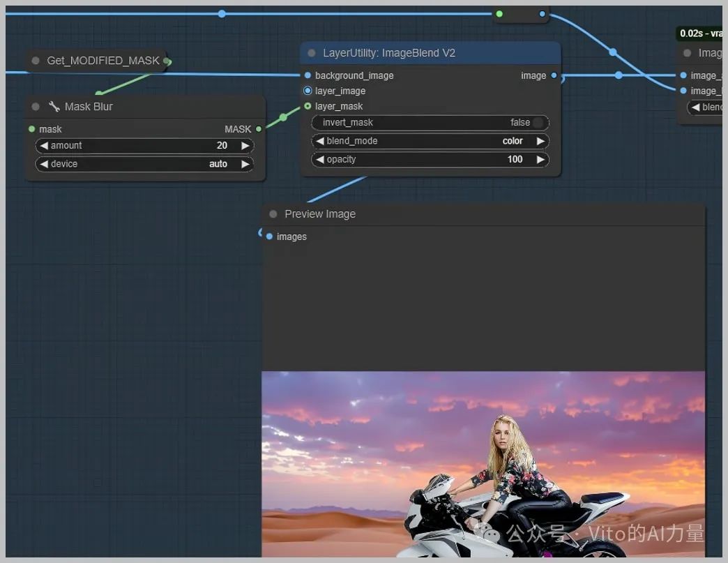The width and height of the screenshot is (728, 563).
Task: Decrease opacity with the left arrow
Action: pyautogui.click(x=320, y=159)
